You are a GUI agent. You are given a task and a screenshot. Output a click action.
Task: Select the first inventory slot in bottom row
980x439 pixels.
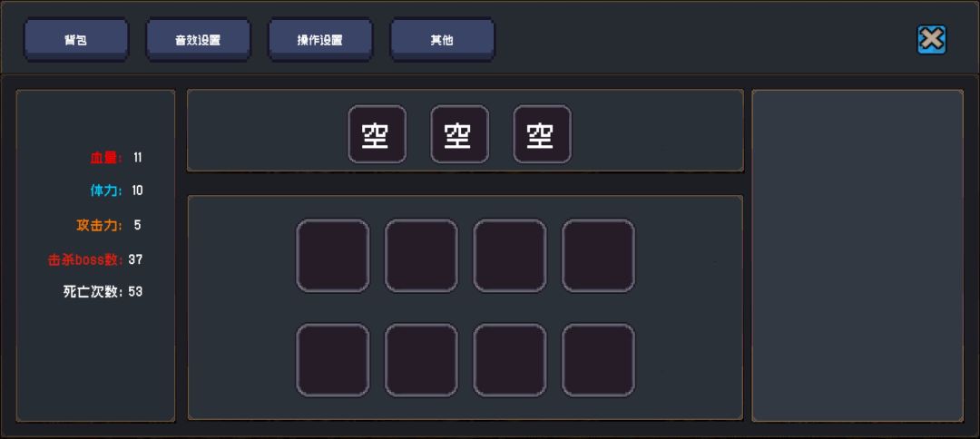[333, 360]
